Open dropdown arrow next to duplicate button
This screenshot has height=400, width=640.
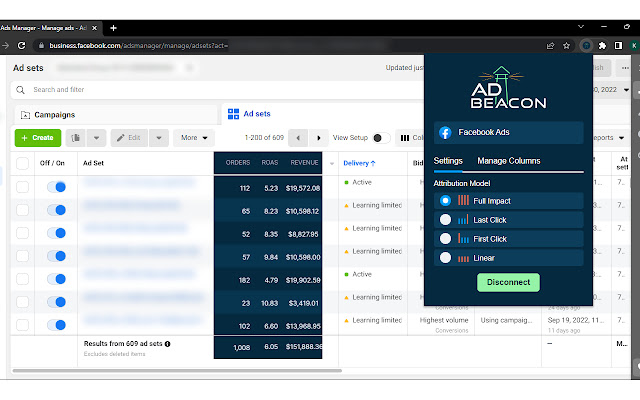[96, 138]
